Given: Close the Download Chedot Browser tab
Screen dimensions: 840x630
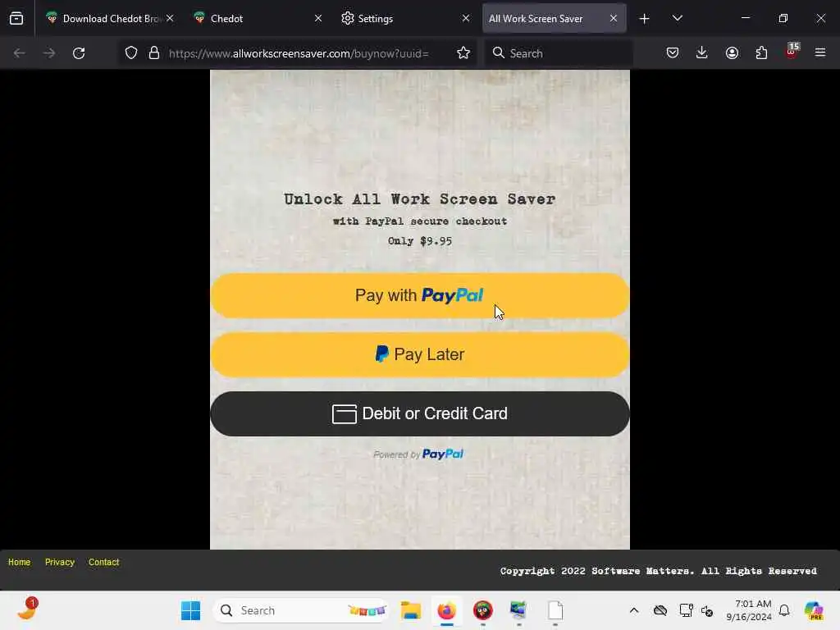Looking at the screenshot, I should point(170,18).
